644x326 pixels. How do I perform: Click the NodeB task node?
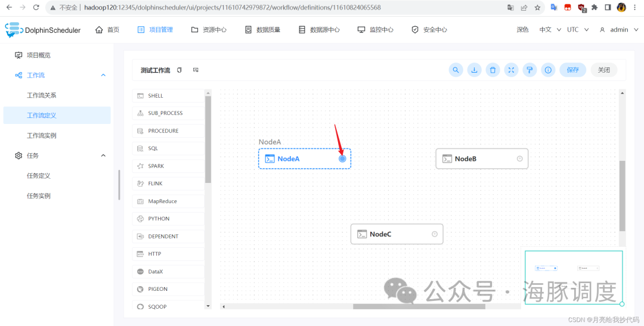[482, 159]
